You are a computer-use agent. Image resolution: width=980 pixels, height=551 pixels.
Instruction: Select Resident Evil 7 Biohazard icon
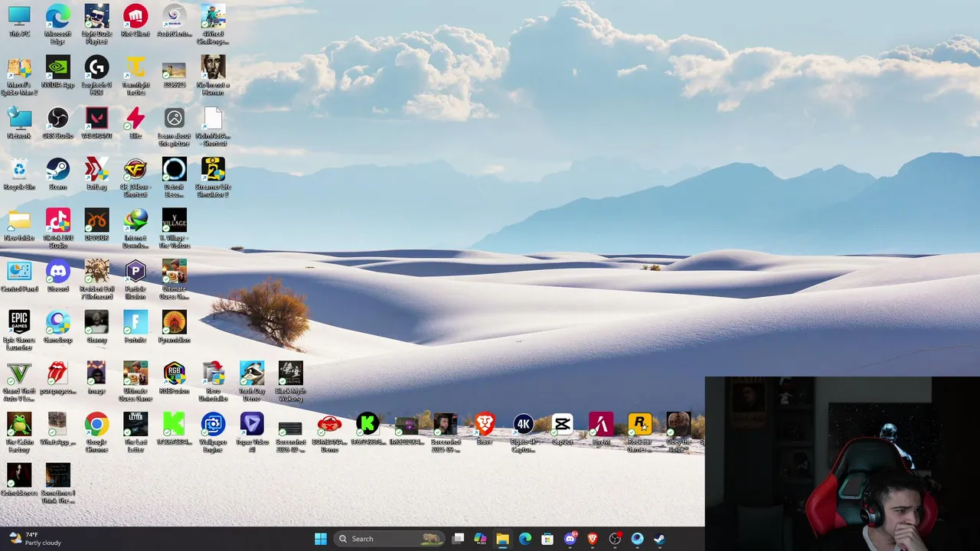(x=96, y=280)
